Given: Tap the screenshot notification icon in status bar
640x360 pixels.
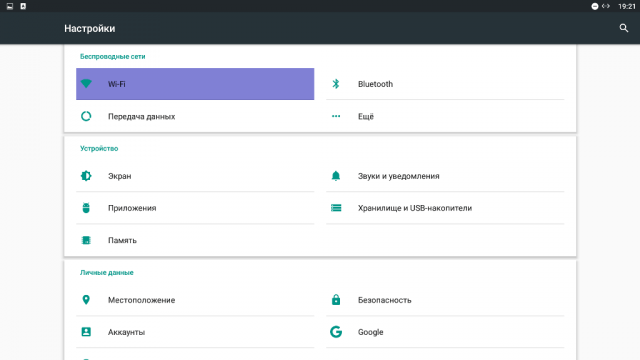Looking at the screenshot, I should (x=10, y=6).
